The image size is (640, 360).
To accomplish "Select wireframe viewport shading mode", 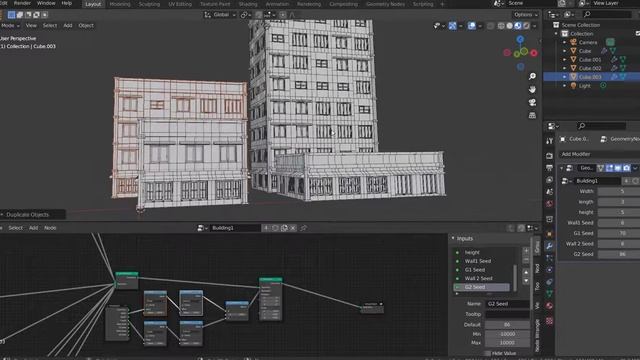I will tap(501, 26).
